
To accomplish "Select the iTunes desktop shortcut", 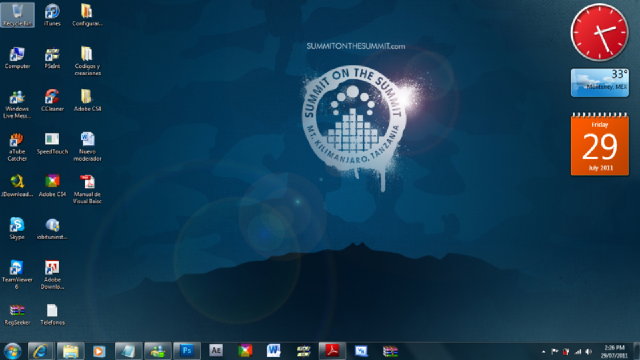I will tap(52, 15).
